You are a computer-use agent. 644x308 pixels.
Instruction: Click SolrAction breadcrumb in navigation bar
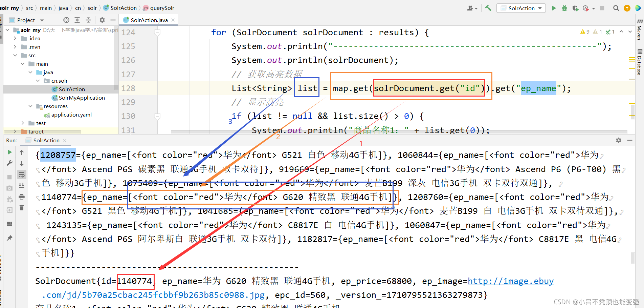tap(120, 8)
